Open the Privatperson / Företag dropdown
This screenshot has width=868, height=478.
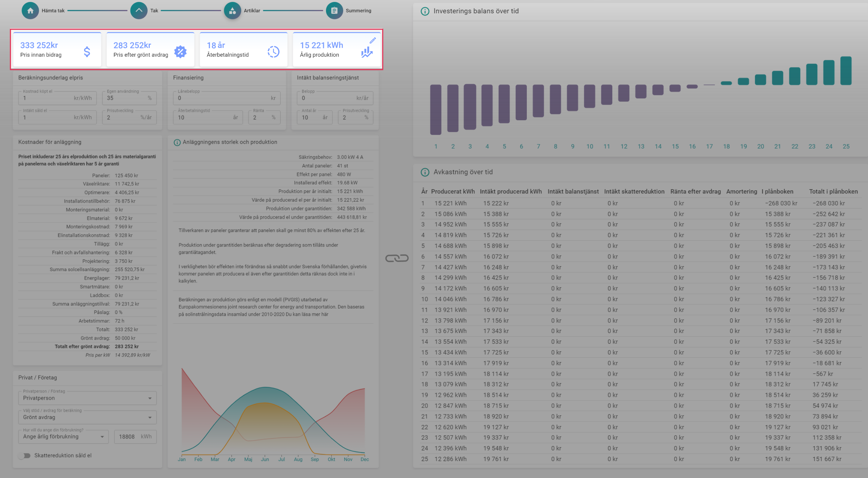point(88,398)
